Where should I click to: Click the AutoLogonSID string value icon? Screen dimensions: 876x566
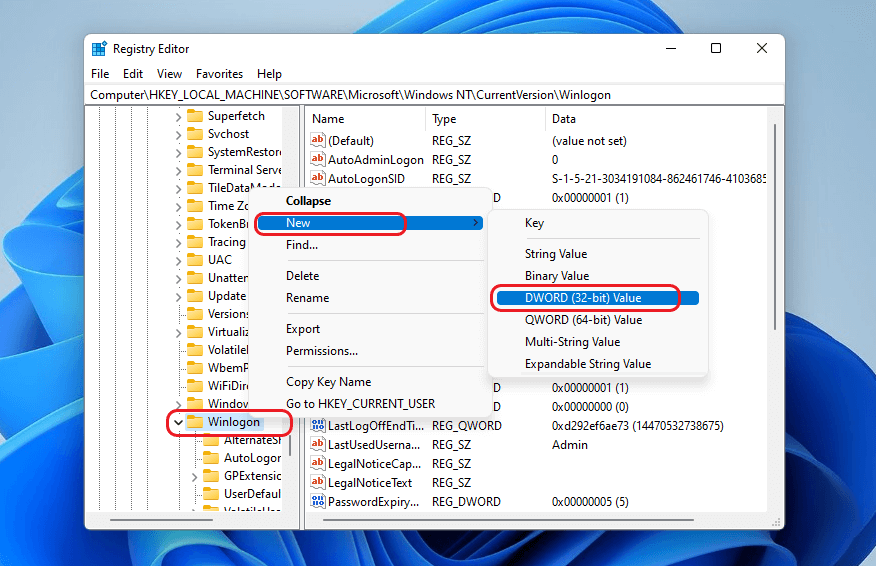click(x=317, y=178)
